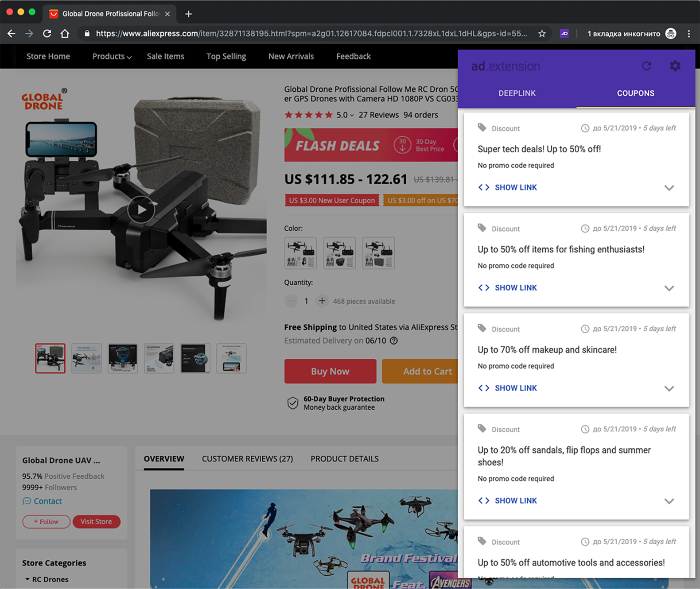Click the browser address bar URL
Screen dimensions: 700x589
click(x=311, y=34)
